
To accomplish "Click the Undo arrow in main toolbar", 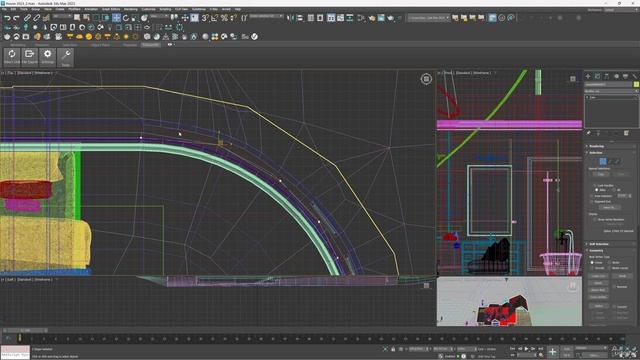I will click(7, 18).
